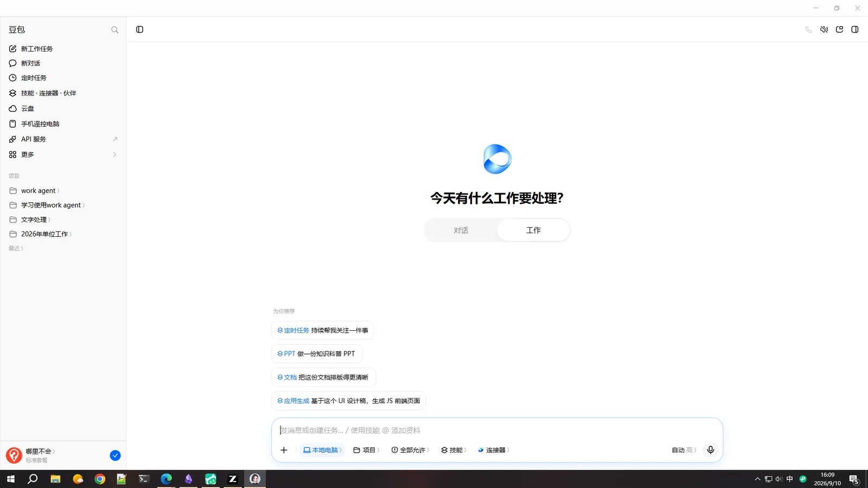Image resolution: width=868 pixels, height=488 pixels.
Task: Open the 连接器 dropdown in the input bar
Action: tap(493, 450)
